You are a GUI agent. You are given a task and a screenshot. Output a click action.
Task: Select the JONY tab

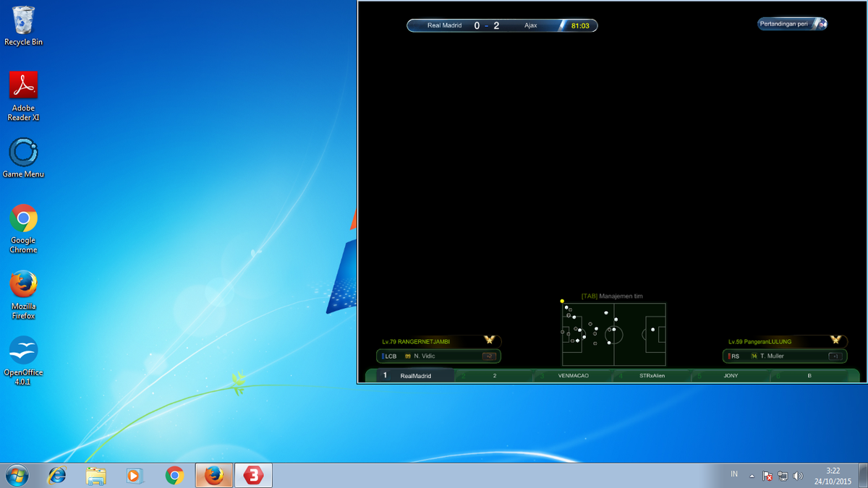click(x=731, y=376)
